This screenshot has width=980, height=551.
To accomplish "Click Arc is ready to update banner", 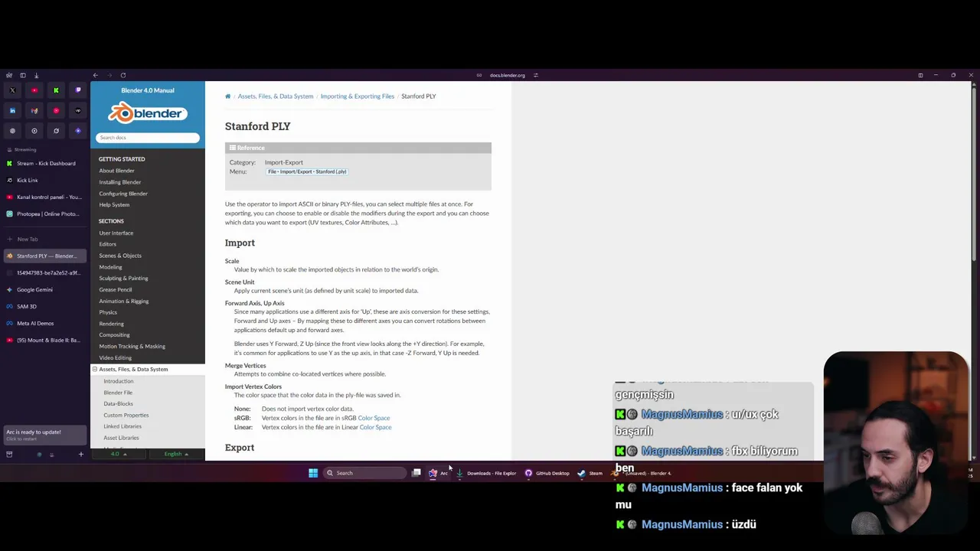I will pyautogui.click(x=44, y=435).
